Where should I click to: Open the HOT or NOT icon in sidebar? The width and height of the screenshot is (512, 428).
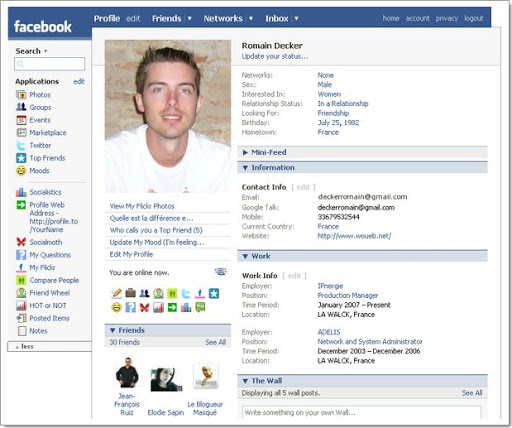[21, 306]
